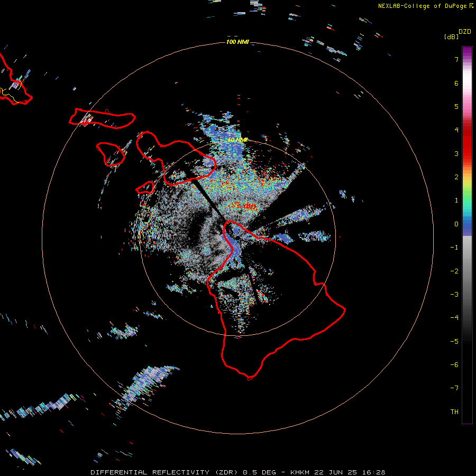The width and height of the screenshot is (476, 476).
Task: Click the positive 2 value on the legend
Action: coord(456,177)
